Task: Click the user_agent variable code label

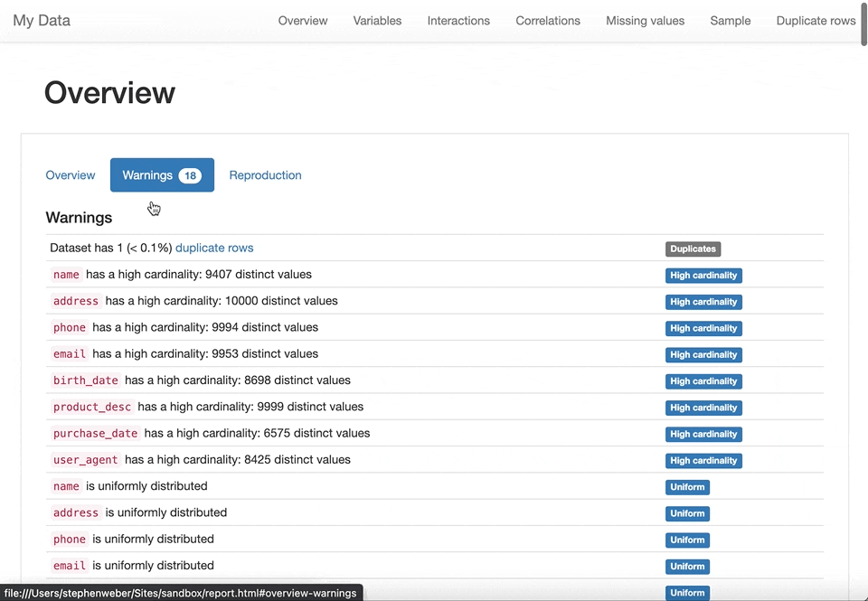Action: click(x=85, y=460)
